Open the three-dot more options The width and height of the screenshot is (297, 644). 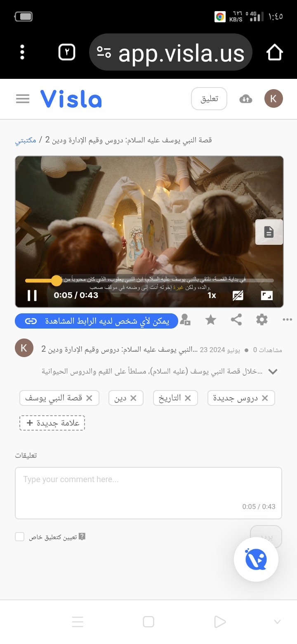pos(287,320)
